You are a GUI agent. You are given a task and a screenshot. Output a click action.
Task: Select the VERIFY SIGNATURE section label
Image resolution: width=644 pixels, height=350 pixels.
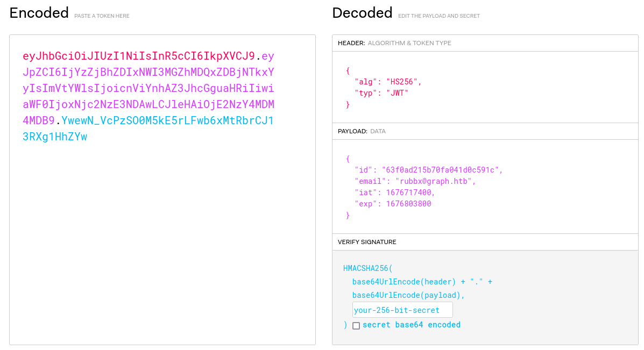click(367, 242)
